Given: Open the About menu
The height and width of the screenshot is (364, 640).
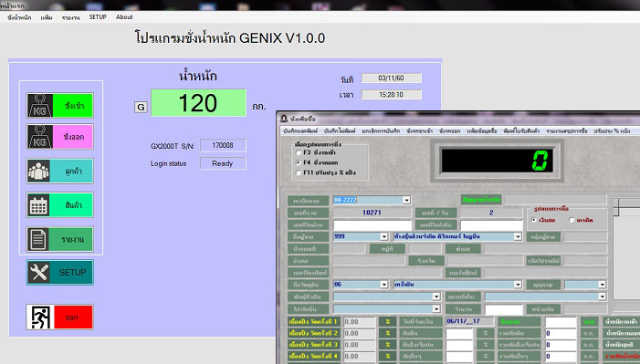Looking at the screenshot, I should pyautogui.click(x=124, y=17).
